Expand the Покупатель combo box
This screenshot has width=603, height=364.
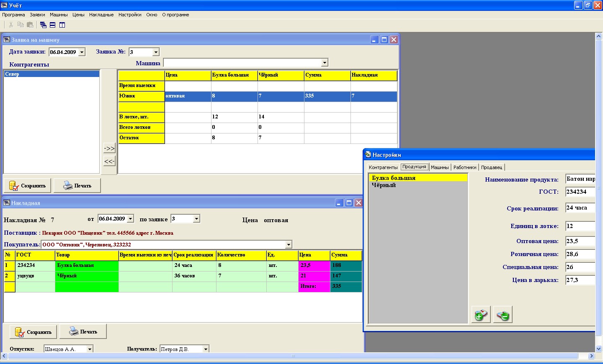289,245
